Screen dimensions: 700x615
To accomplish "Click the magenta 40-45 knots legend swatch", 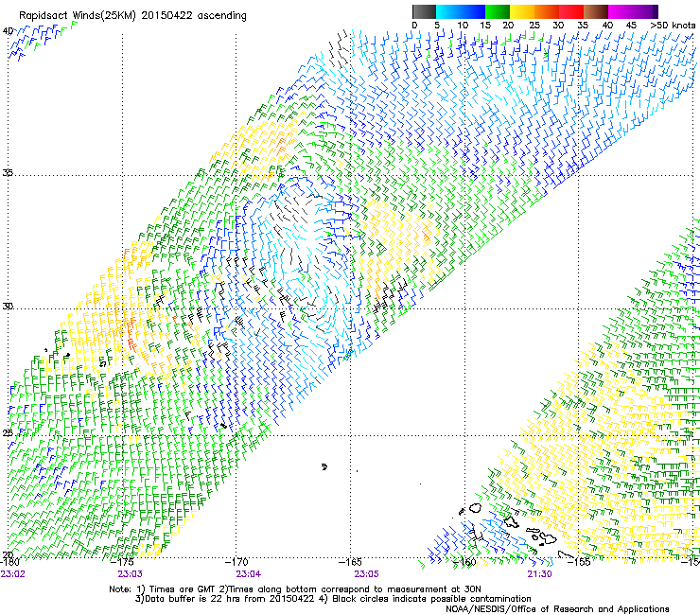I will [621, 11].
